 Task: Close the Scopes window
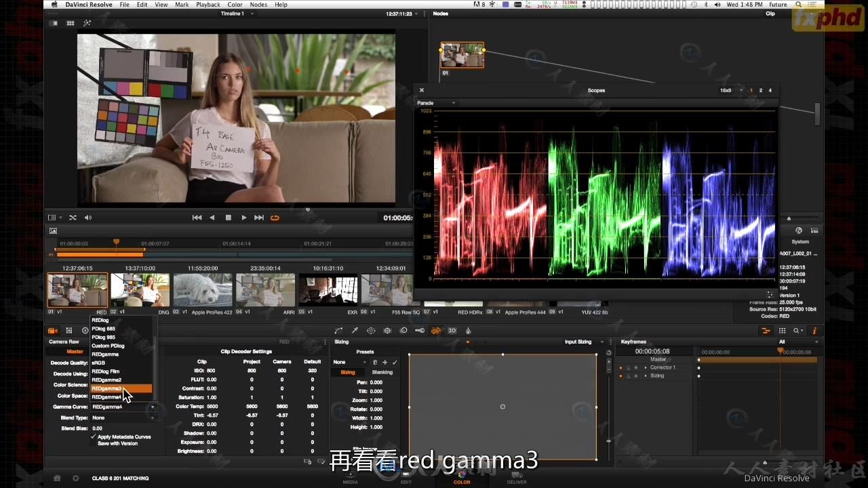(421, 90)
